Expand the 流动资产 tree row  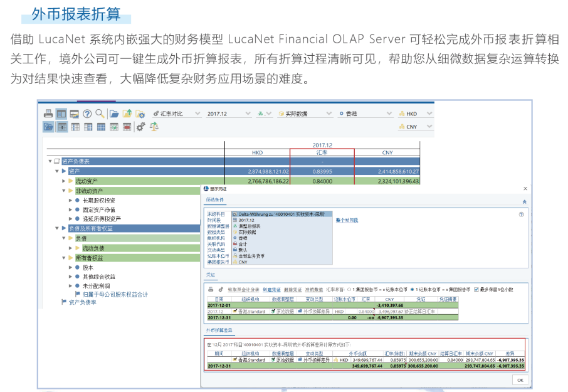coord(63,181)
